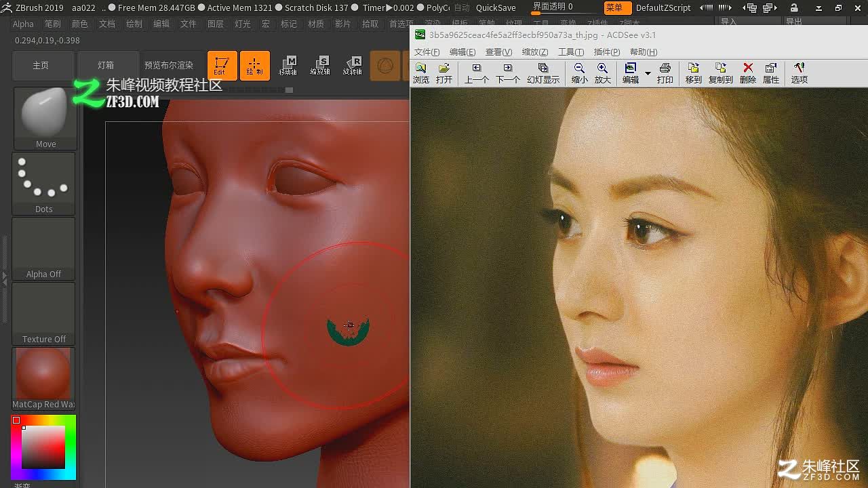The height and width of the screenshot is (488, 868).
Task: Open the 拾取 (Picker) menu in ZBrush
Action: pyautogui.click(x=370, y=24)
